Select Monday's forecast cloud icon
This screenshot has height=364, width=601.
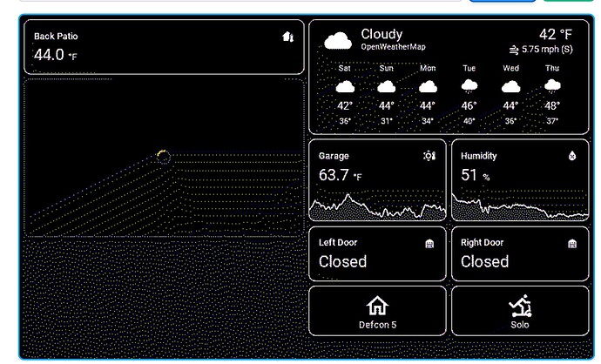click(428, 87)
